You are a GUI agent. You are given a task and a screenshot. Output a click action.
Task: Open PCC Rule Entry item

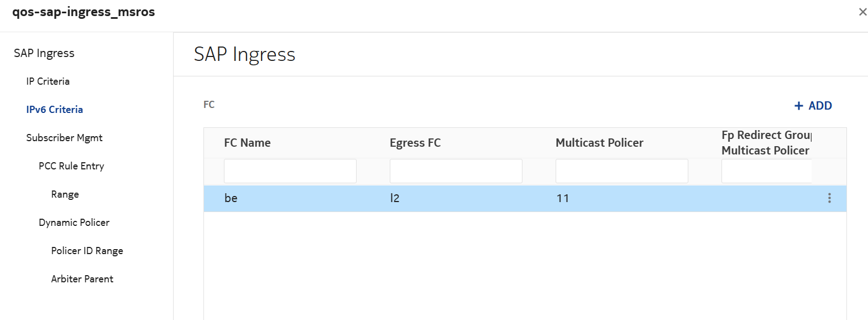(71, 166)
